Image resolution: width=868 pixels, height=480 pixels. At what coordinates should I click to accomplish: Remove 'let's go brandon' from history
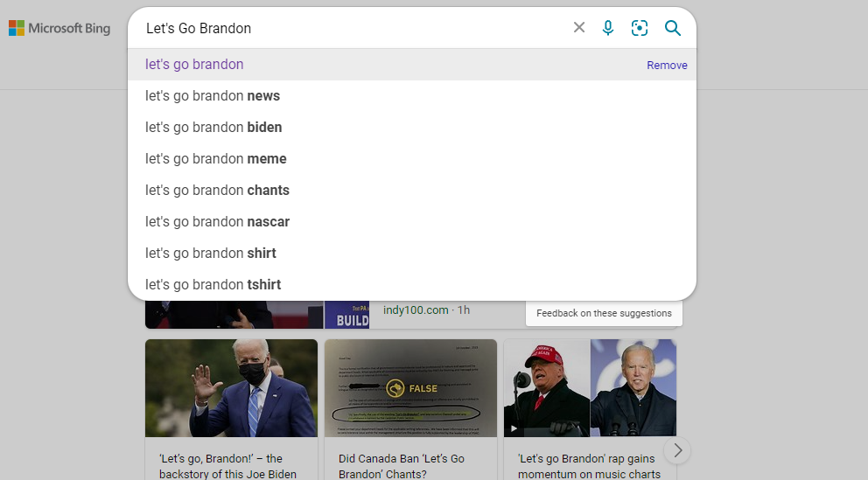667,66
